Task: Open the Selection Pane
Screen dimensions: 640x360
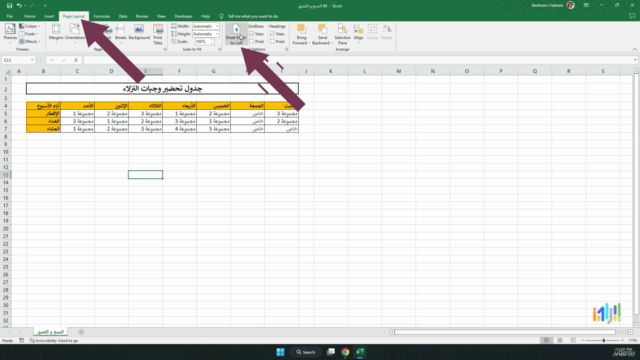Action: [x=342, y=34]
